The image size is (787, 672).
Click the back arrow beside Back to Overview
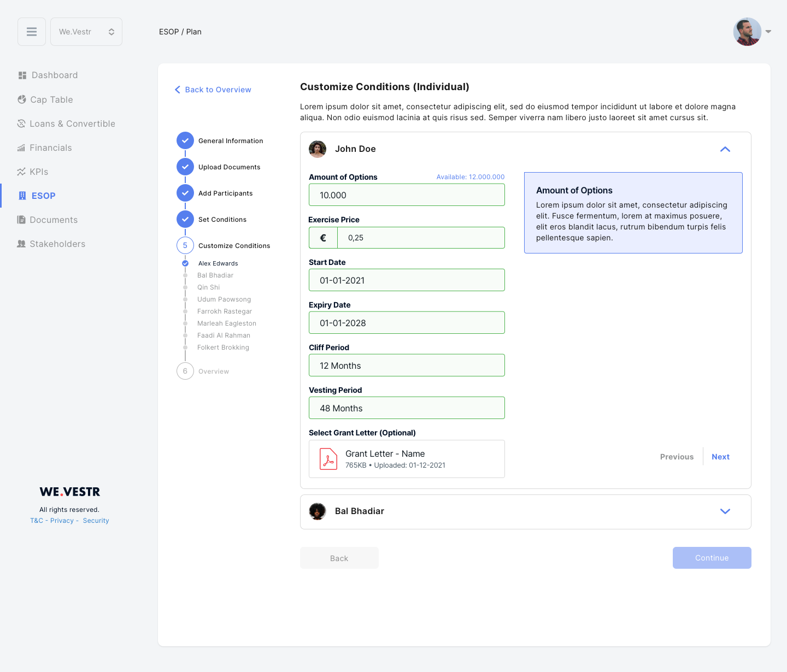(x=178, y=90)
